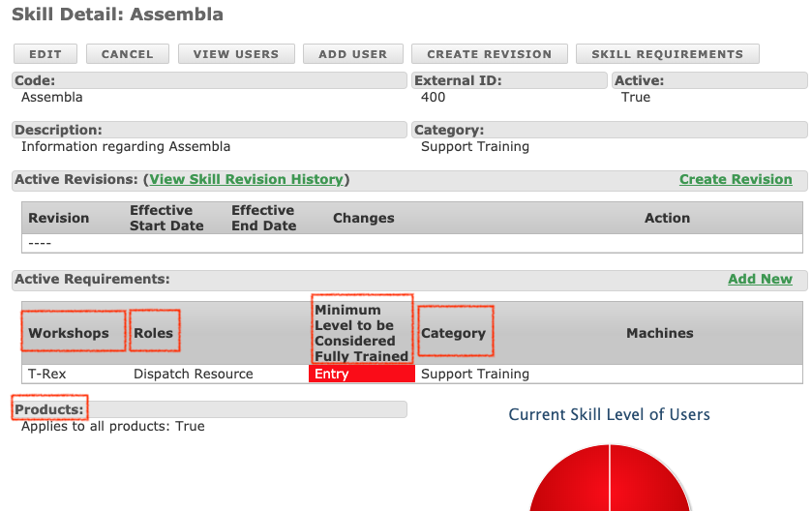Click Information regarding Assembla description

[126, 146]
